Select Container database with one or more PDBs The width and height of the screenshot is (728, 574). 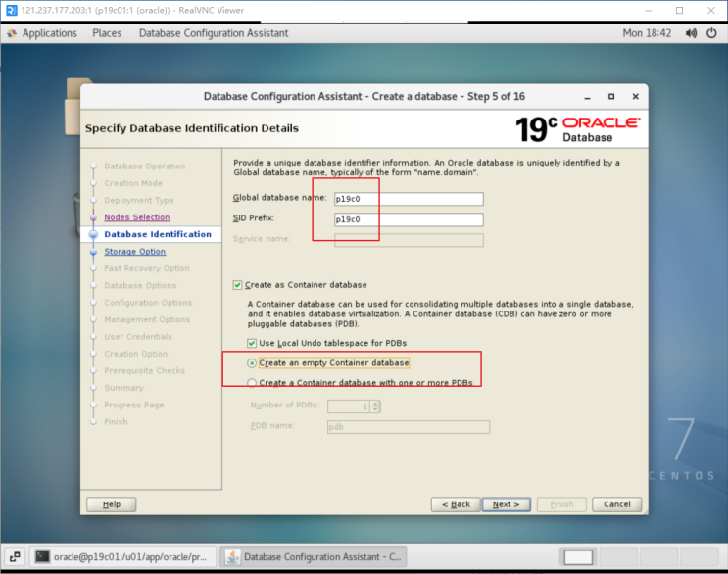click(x=252, y=383)
